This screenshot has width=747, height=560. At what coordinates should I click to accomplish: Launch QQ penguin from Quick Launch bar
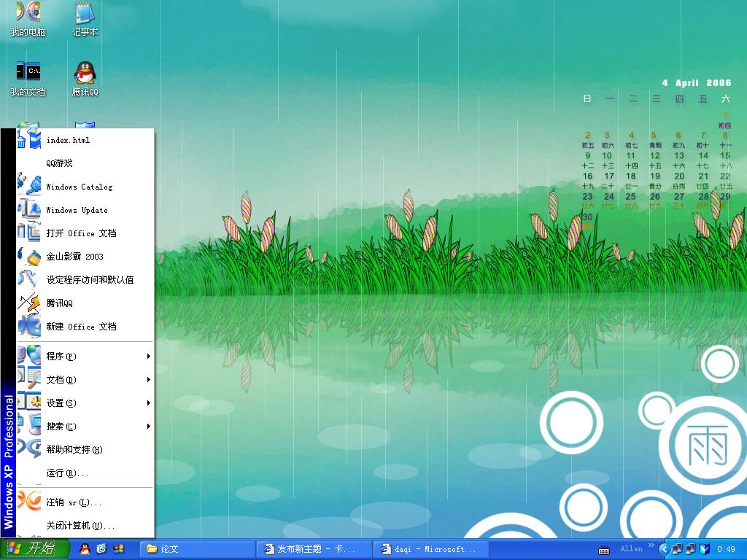[85, 549]
